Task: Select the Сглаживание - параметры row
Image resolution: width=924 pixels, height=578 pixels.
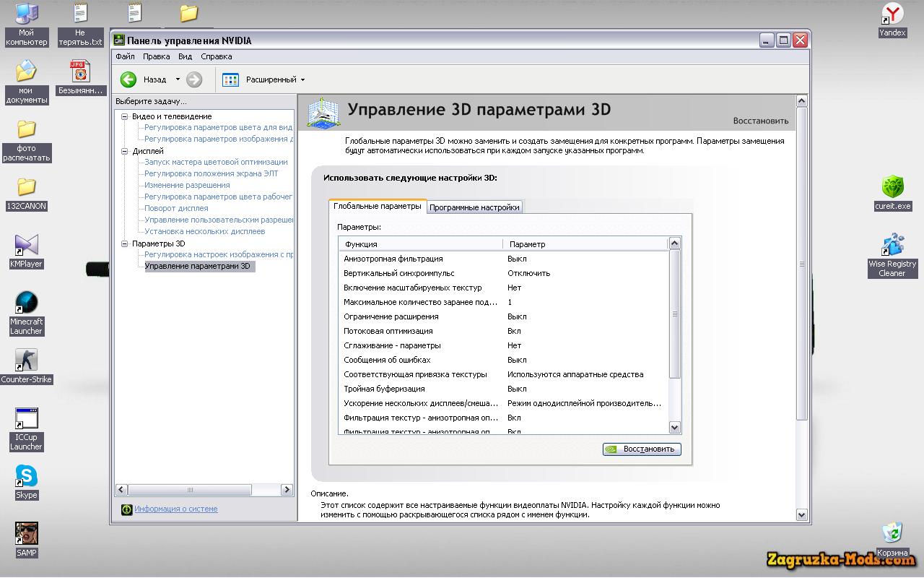Action: coord(503,345)
